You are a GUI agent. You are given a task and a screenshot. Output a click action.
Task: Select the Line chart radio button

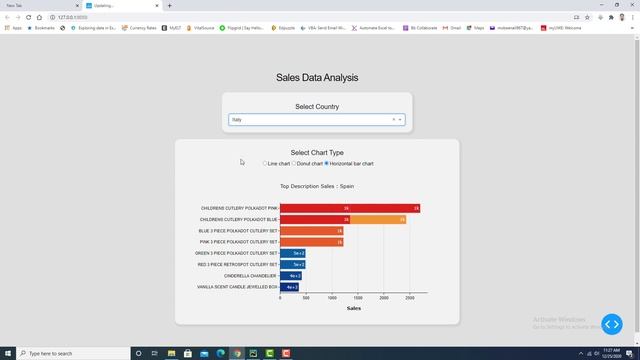(265, 163)
